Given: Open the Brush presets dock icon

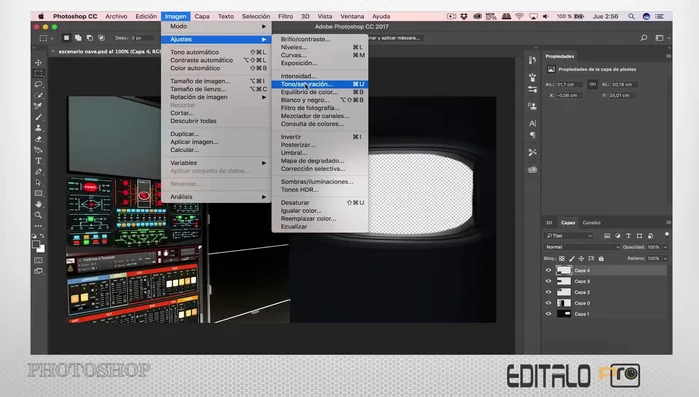Looking at the screenshot, I should tap(532, 78).
